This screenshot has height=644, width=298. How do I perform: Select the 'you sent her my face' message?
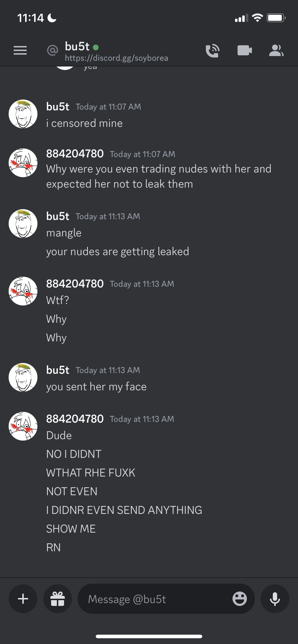point(96,387)
